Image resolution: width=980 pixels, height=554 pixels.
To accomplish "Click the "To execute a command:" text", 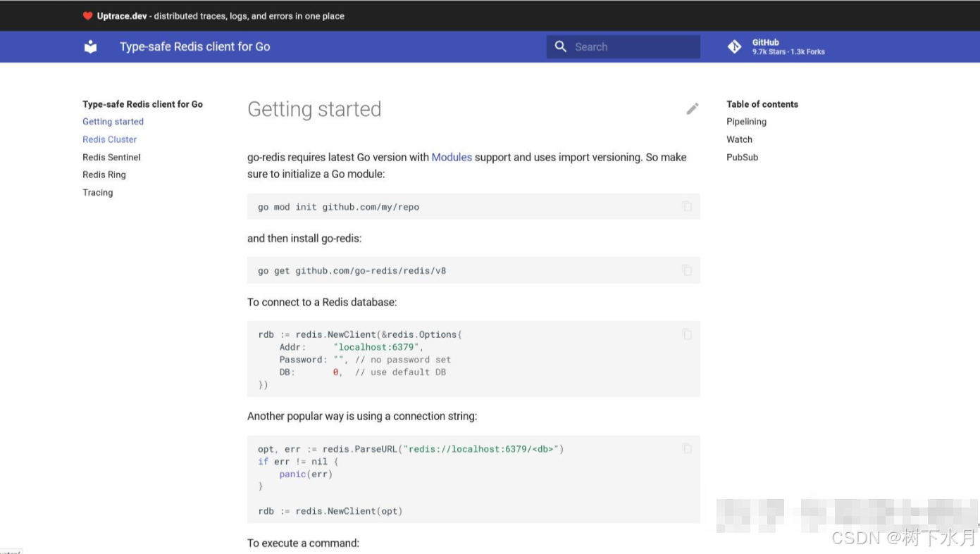I will pos(303,543).
